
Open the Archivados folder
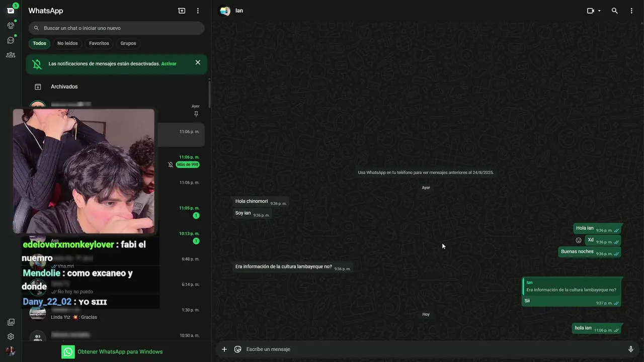click(116, 86)
